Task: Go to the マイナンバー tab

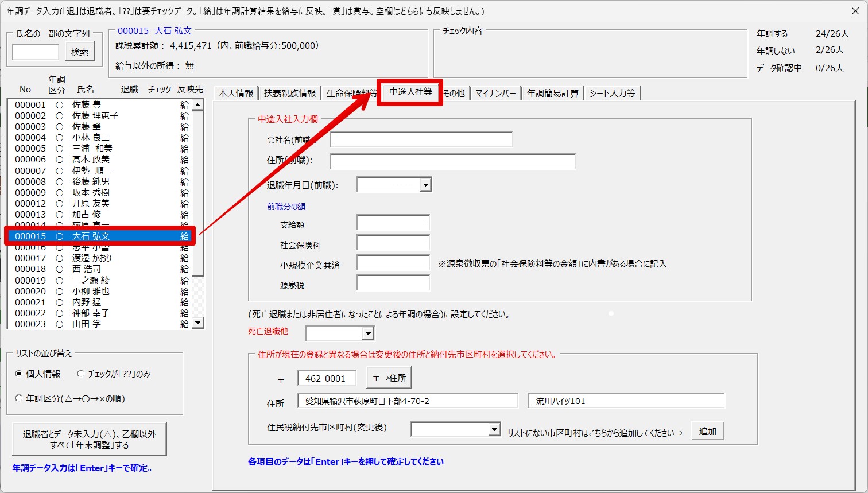Action: pyautogui.click(x=495, y=93)
